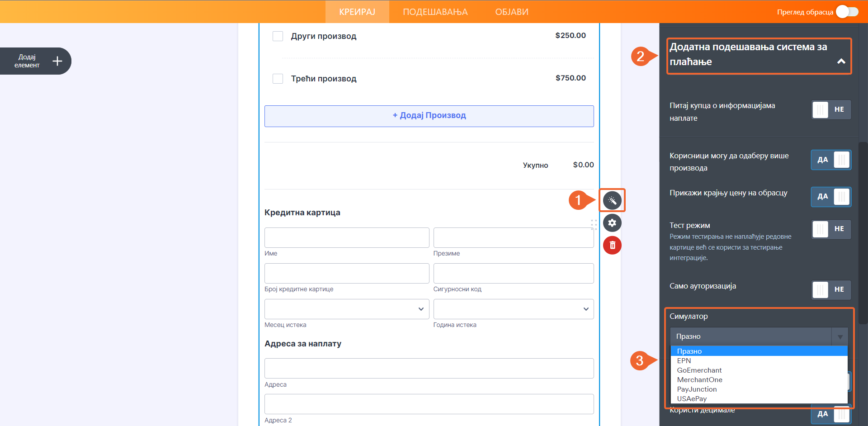Toggle Само ауторизација switch
Viewport: 868px width, 426px height.
click(x=831, y=289)
